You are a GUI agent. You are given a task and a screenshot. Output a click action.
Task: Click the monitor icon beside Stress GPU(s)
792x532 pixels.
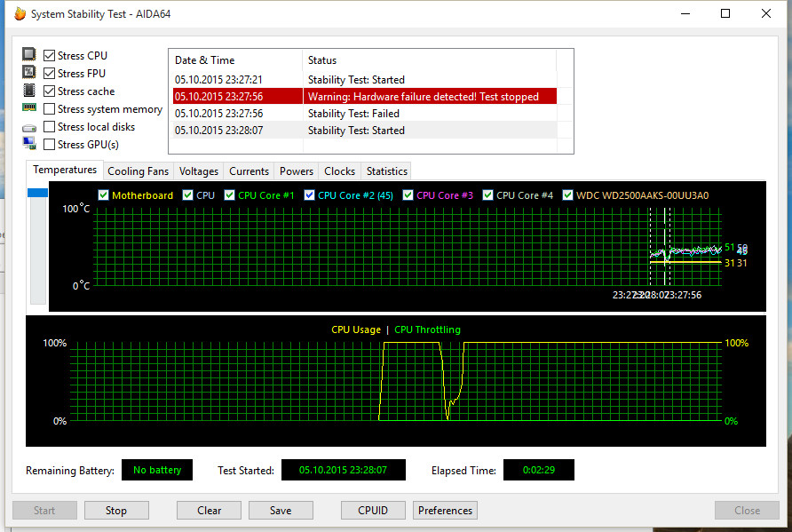(29, 144)
